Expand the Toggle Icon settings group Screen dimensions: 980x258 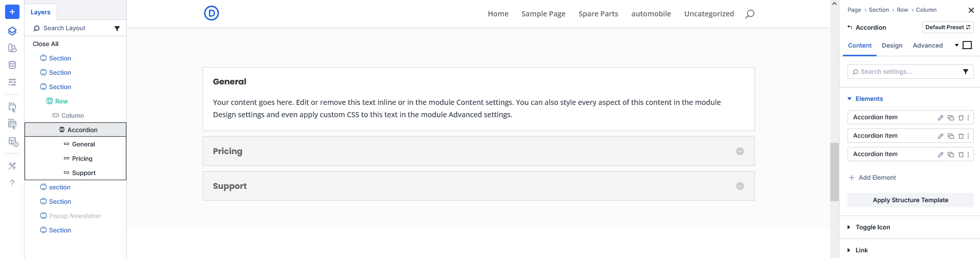872,227
